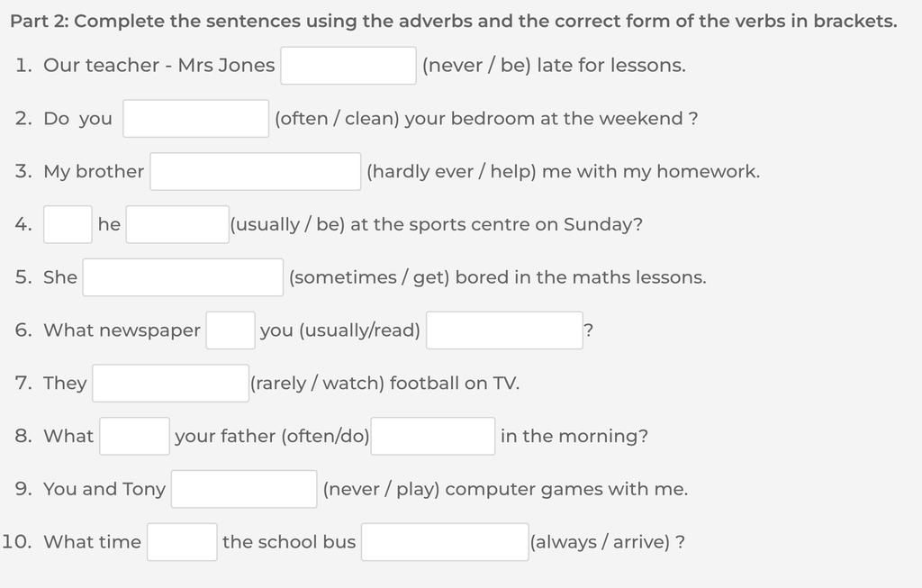922x588 pixels.
Task: Focus the small blank after What newspaper
Action: coord(230,330)
